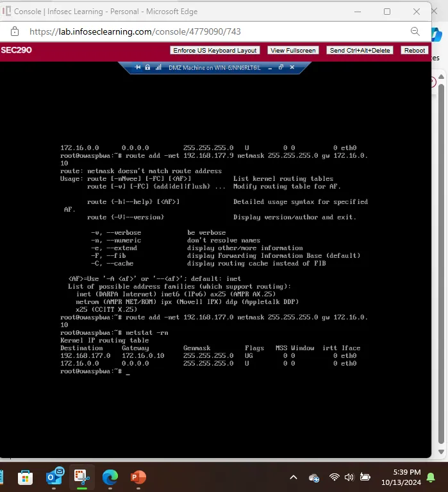Click the terminal prompt cursor line
This screenshot has width=448, height=492.
pos(95,371)
